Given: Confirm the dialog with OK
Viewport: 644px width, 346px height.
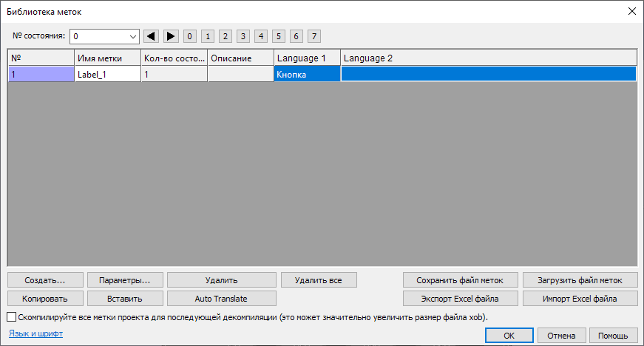Looking at the screenshot, I should (509, 336).
